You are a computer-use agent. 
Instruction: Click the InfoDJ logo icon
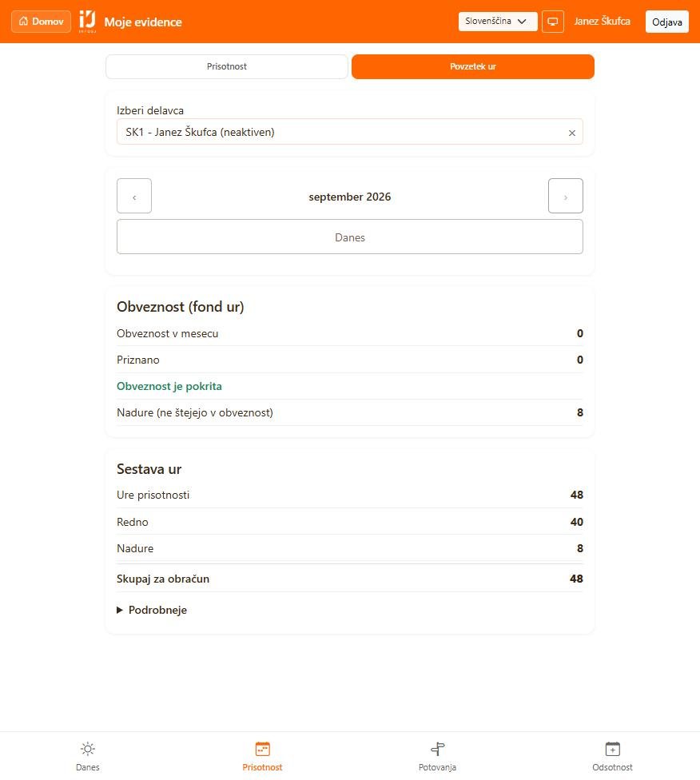(x=87, y=22)
